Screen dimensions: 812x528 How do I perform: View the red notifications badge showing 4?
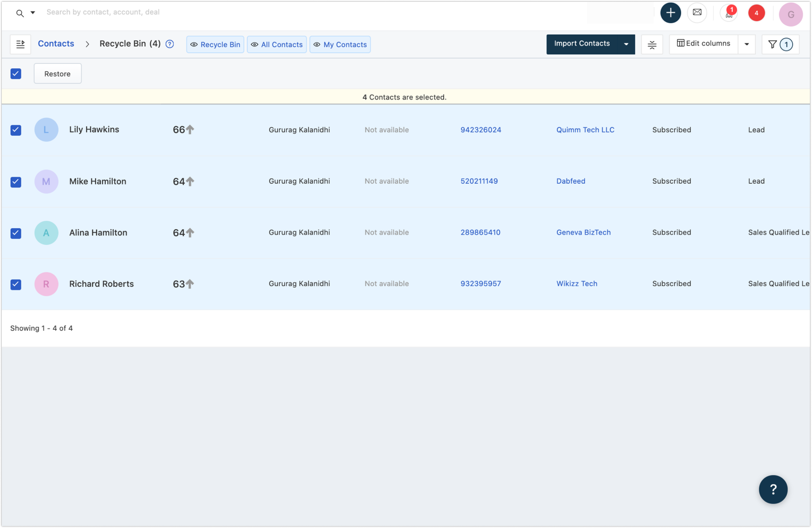[x=756, y=13]
